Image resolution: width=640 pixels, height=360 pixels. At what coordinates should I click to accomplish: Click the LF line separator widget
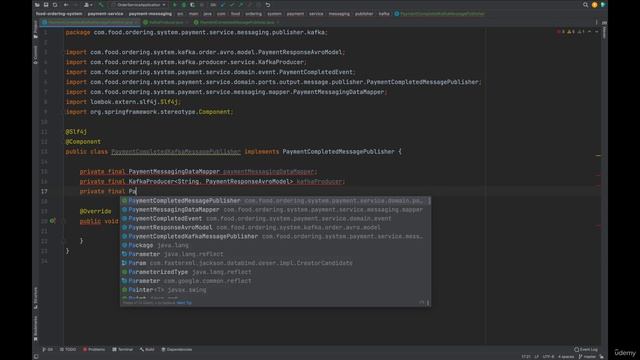(x=537, y=357)
